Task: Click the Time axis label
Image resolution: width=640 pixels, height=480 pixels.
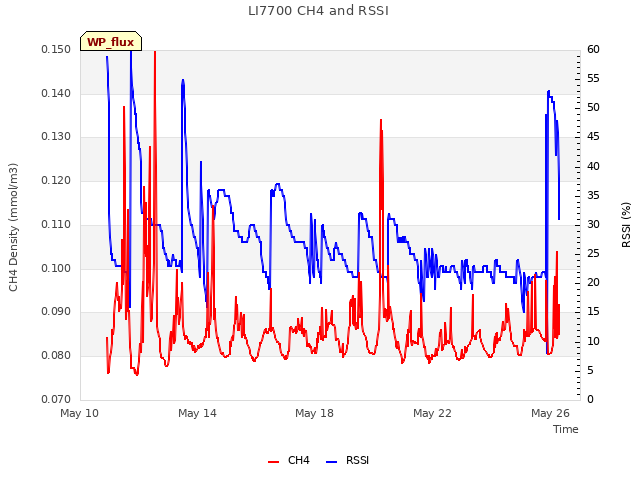Action: (x=565, y=429)
